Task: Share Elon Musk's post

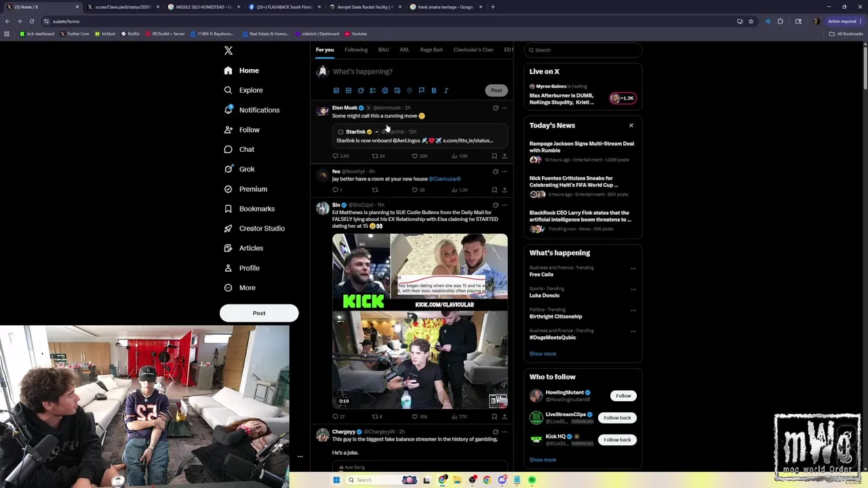Action: point(505,156)
